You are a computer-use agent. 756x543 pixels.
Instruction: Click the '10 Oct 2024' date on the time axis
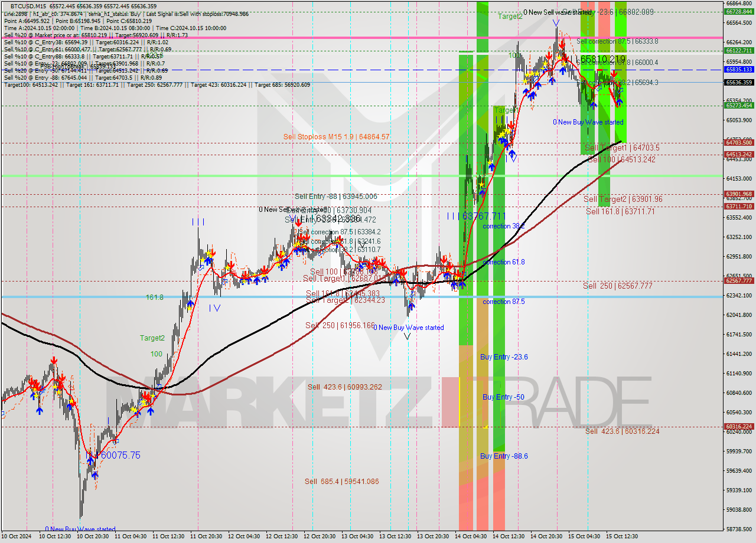17,537
